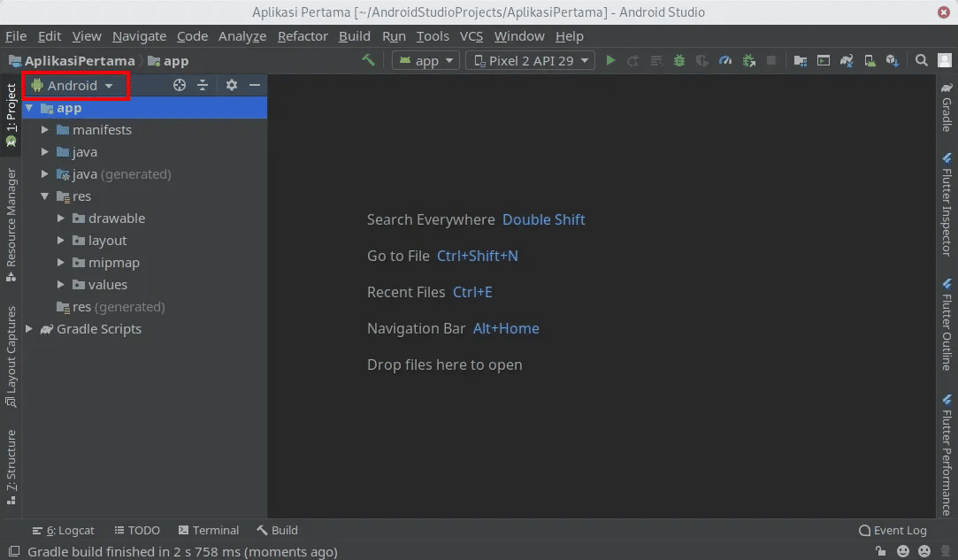
Task: Click the app breadcrumb in navigation bar
Action: pyautogui.click(x=169, y=60)
